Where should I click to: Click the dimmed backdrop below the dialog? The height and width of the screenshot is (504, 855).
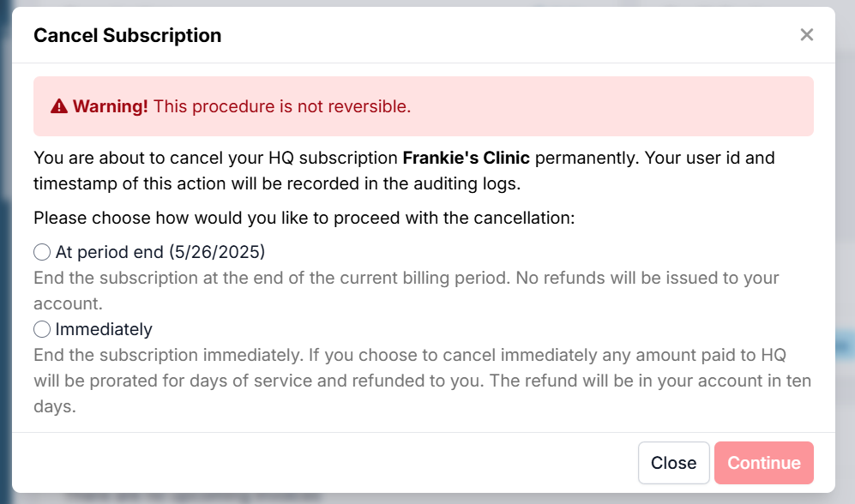pos(429,498)
